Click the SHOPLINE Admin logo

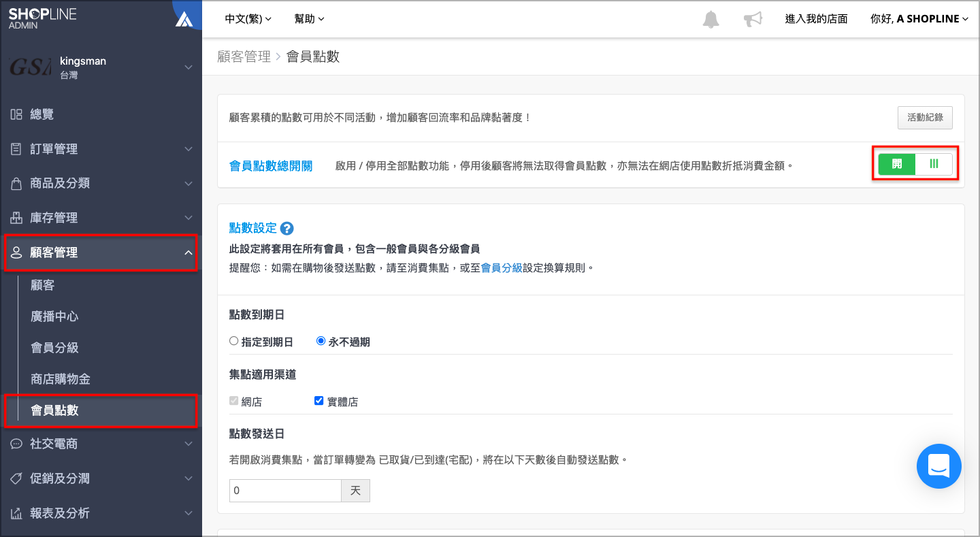pos(42,18)
